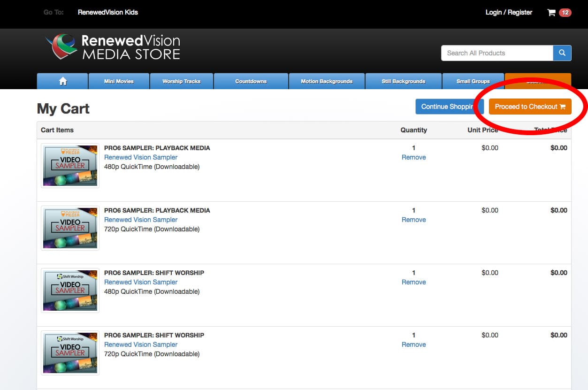
Task: Click the My Cart heading
Action: point(63,108)
